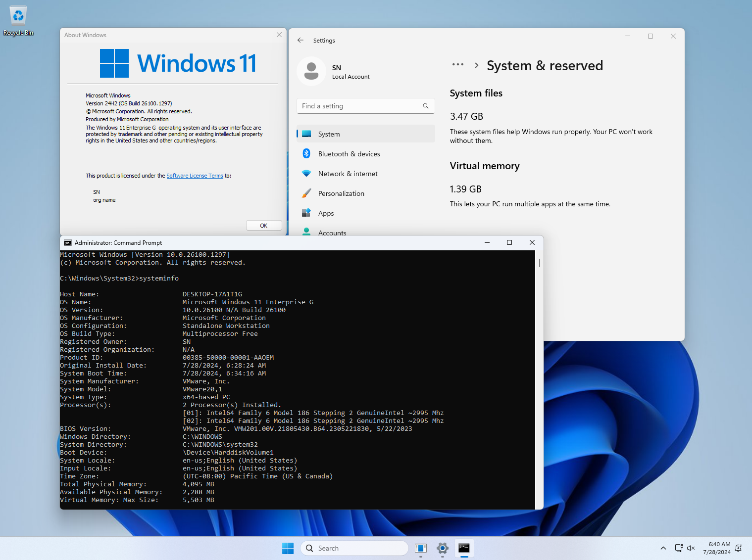
Task: Click the Personalization paintbrush icon
Action: click(306, 193)
